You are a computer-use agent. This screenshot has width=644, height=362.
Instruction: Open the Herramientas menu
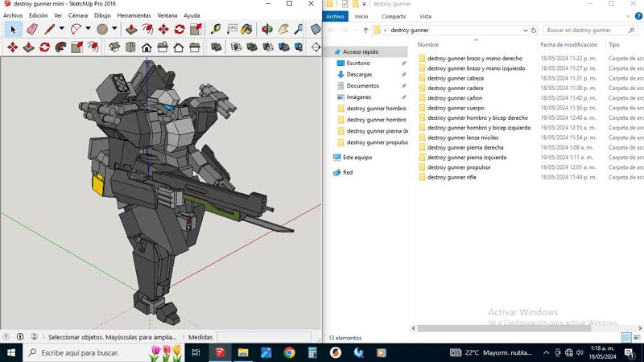pyautogui.click(x=134, y=15)
